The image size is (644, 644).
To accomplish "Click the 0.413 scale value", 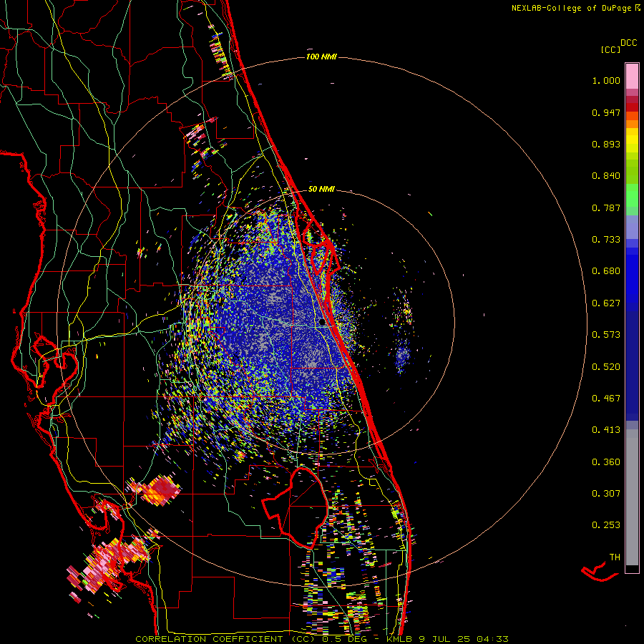I will pos(606,430).
